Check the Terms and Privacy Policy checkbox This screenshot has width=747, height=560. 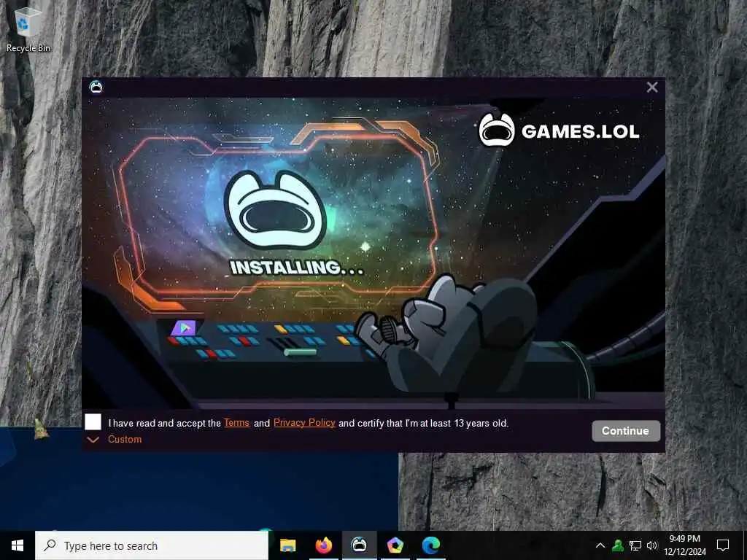pyautogui.click(x=93, y=422)
